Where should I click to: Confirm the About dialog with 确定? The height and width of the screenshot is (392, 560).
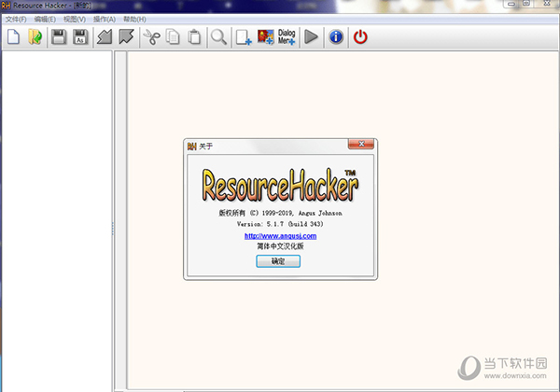click(278, 261)
